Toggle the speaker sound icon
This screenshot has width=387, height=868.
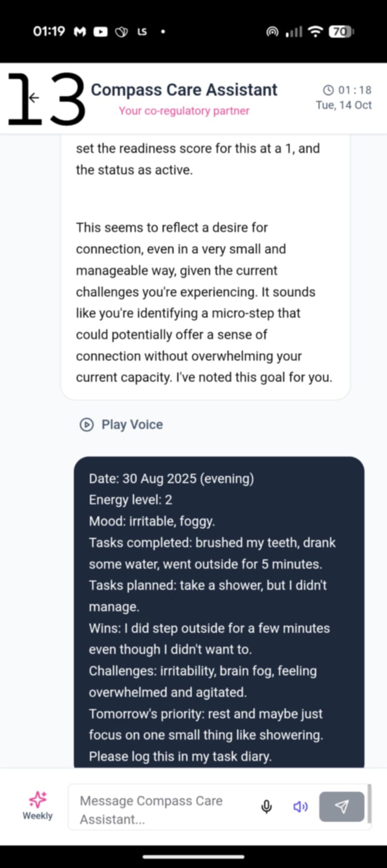(300, 807)
